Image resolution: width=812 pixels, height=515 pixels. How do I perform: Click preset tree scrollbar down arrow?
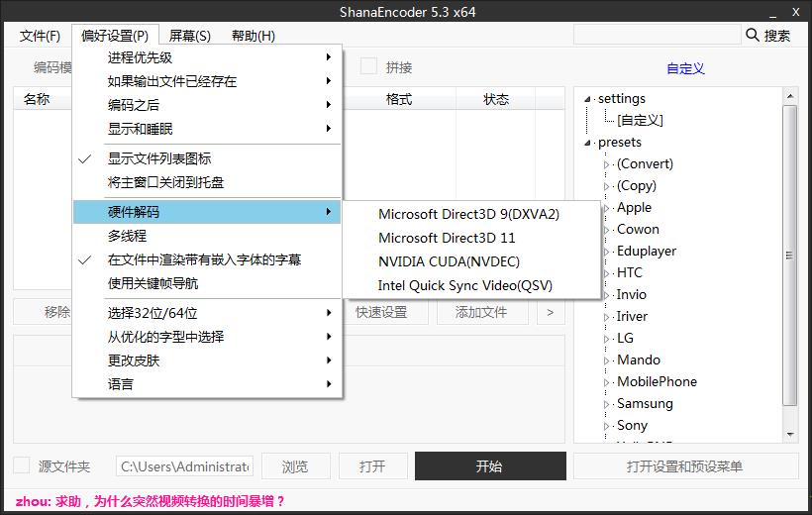click(x=790, y=434)
